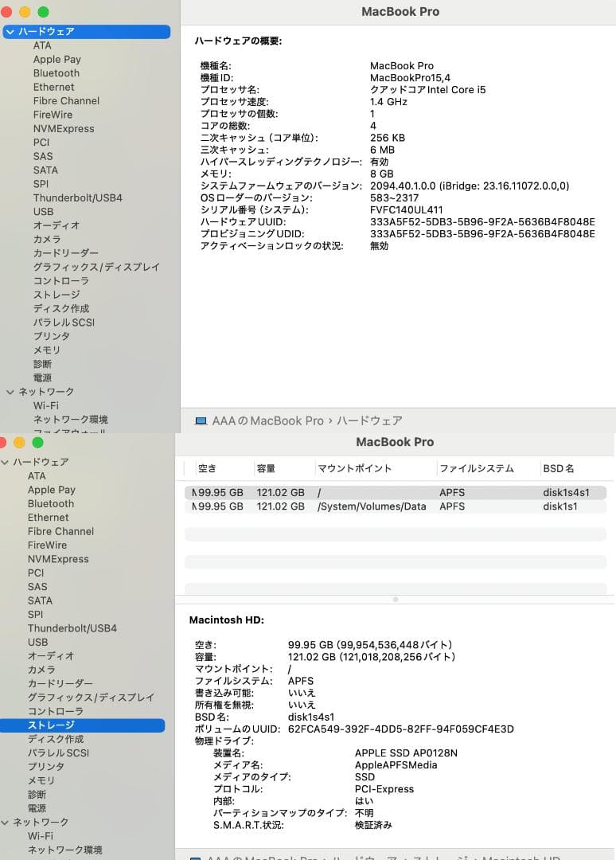Open NVMExpress in the hardware overview window sidebar
The height and width of the screenshot is (860, 616).
tap(64, 128)
